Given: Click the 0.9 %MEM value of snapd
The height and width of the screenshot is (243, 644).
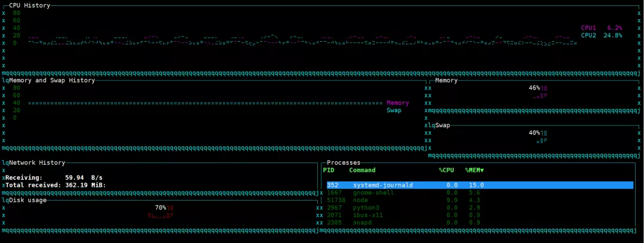Looking at the screenshot, I should click(x=475, y=223).
